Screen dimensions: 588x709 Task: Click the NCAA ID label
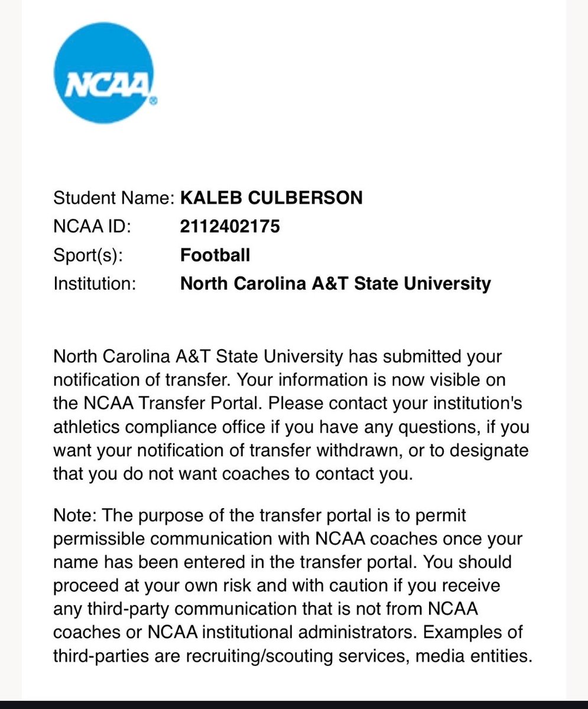tap(91, 226)
